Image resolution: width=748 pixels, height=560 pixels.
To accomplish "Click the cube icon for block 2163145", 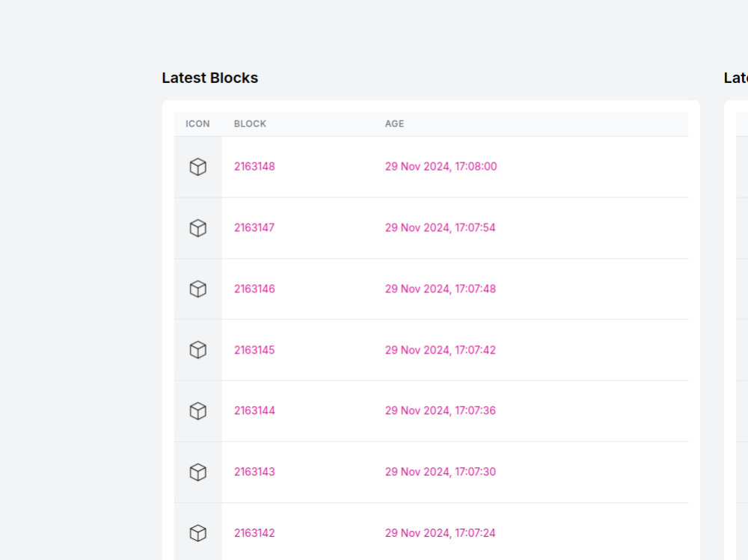I will coord(197,350).
